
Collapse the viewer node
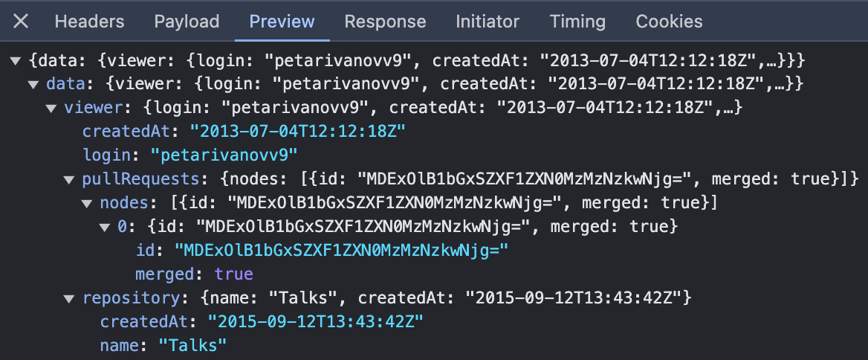point(51,108)
